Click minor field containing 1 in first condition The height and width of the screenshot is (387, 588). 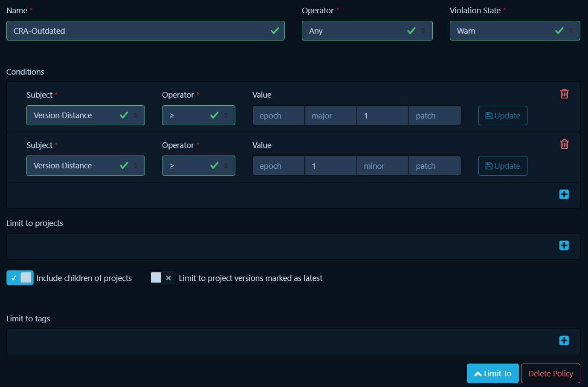click(382, 116)
